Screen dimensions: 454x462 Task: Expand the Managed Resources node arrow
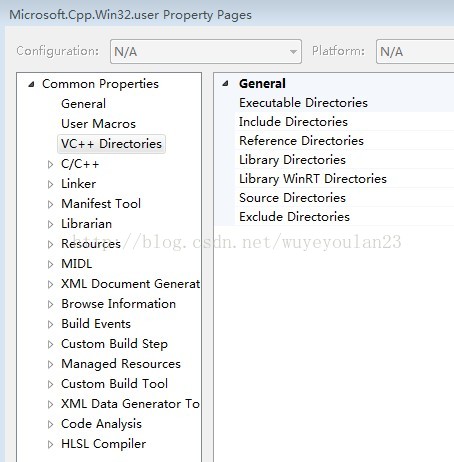50,364
